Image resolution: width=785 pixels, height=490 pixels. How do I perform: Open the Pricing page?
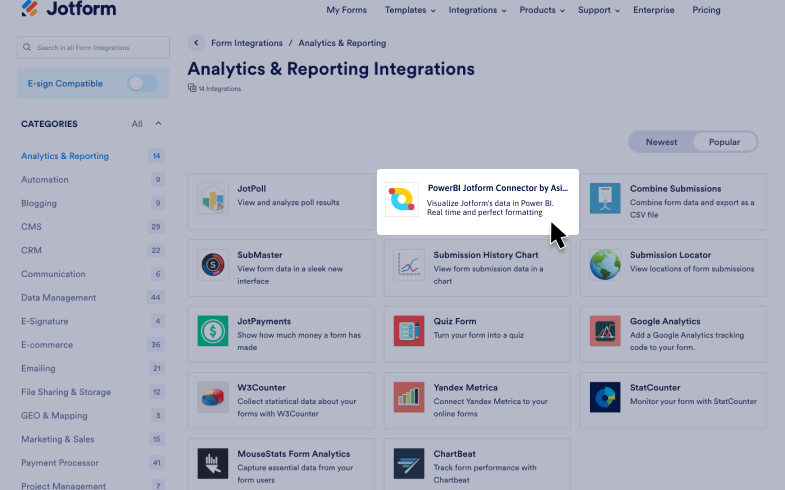[x=706, y=10]
